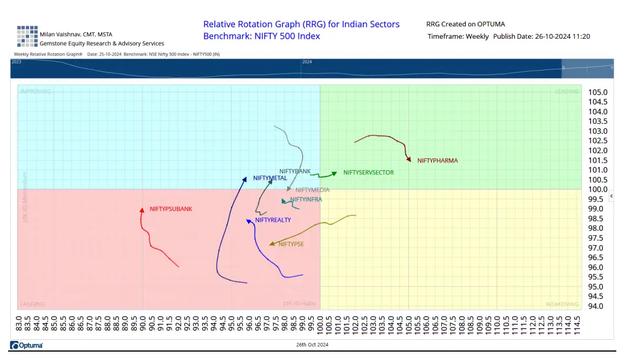Click the 2023 marker on the timeline
626x364 pixels.
pyautogui.click(x=17, y=62)
